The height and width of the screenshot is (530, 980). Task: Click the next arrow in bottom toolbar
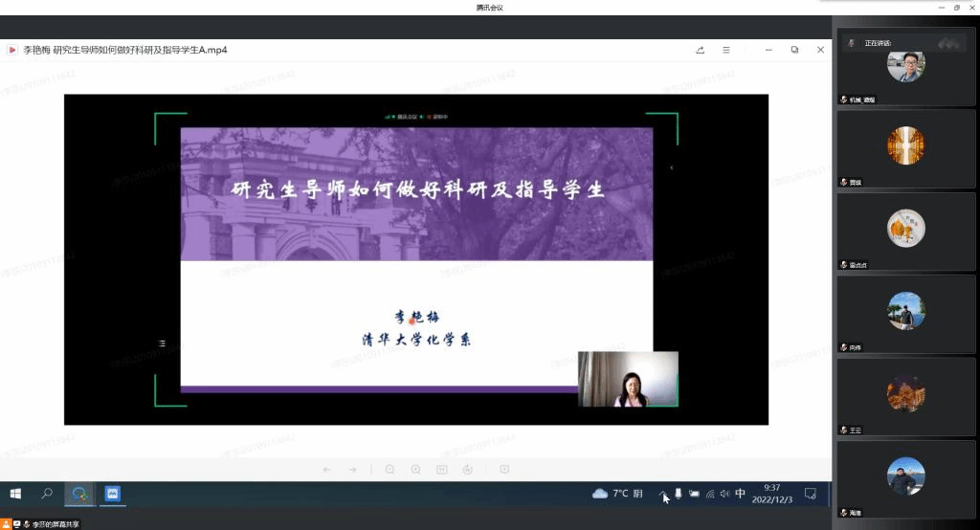coord(352,469)
